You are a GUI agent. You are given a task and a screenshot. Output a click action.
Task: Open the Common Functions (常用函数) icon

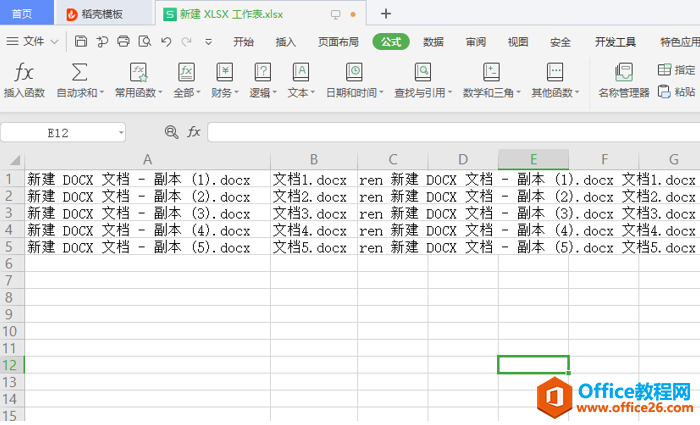[138, 72]
